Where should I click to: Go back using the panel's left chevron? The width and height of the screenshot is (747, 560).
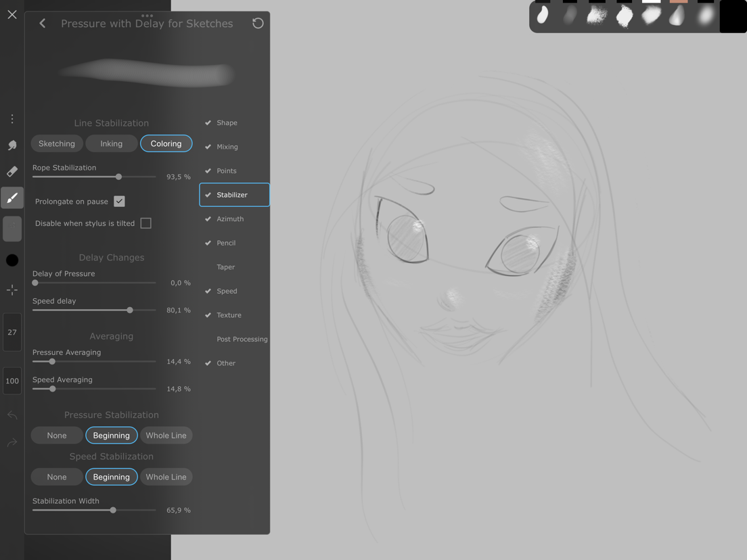(42, 23)
